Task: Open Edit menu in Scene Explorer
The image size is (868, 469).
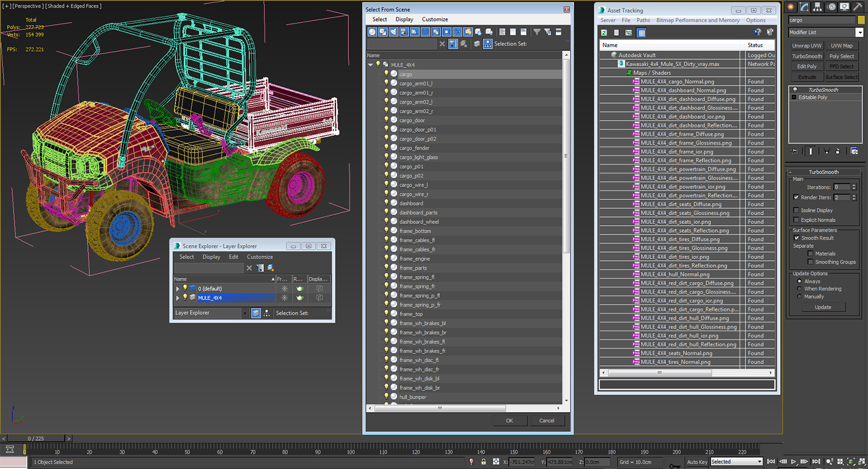Action: pos(233,257)
